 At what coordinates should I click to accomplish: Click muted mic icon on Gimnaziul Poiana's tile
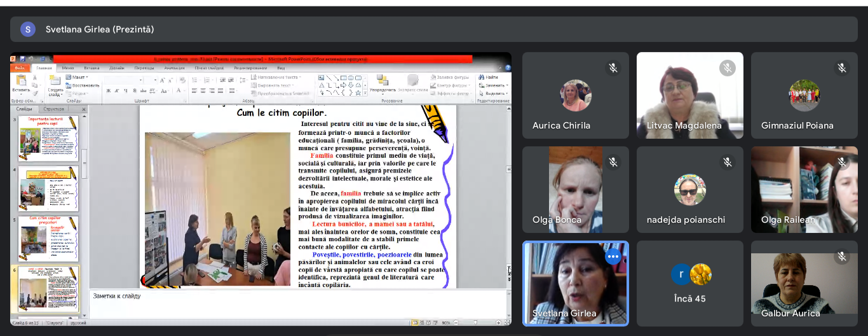(841, 68)
